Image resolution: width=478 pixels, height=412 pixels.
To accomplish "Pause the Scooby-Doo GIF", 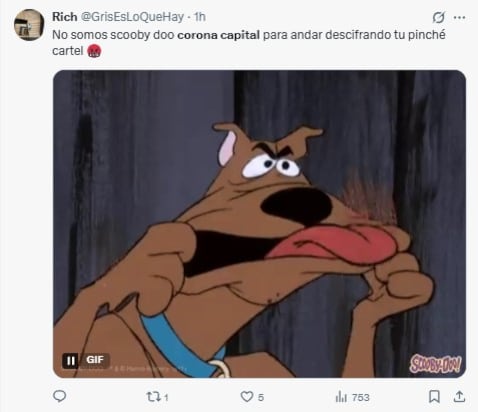I will pos(71,360).
